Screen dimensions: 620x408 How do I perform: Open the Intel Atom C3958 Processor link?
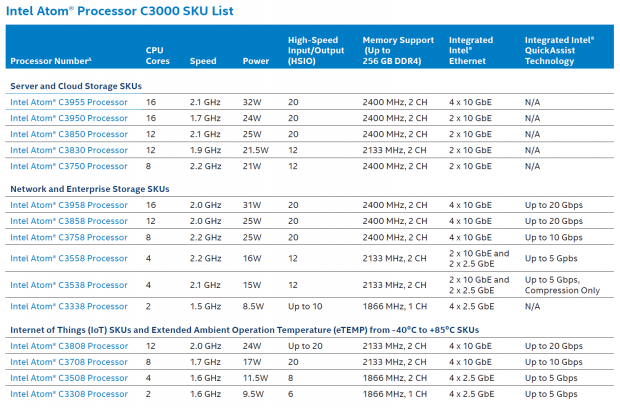coord(69,205)
